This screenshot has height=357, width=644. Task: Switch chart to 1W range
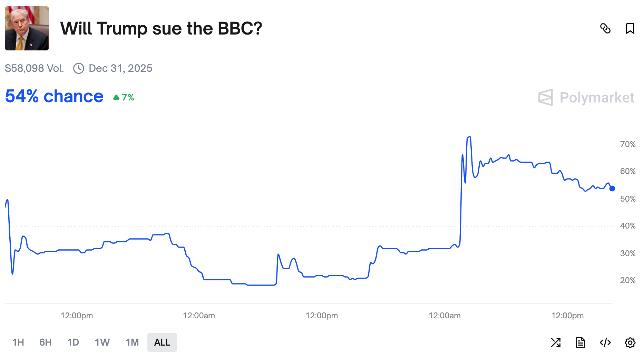pos(102,342)
